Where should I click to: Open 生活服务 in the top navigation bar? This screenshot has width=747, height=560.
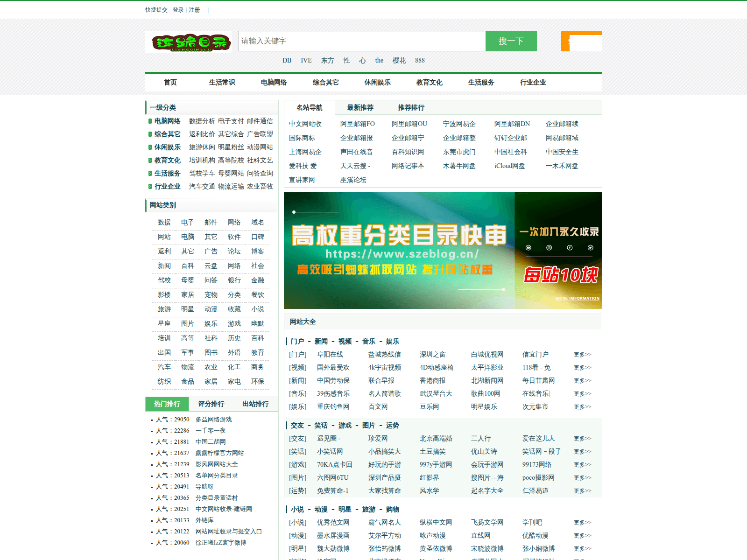tap(481, 83)
